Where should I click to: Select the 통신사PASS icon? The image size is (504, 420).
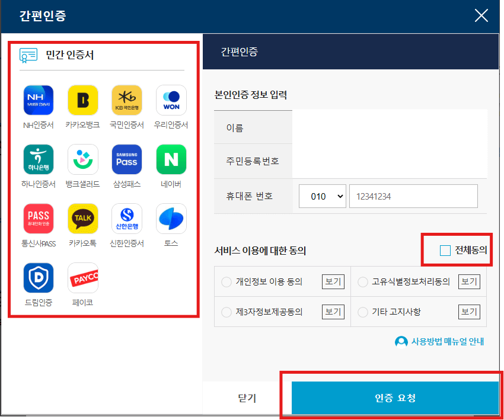click(x=39, y=219)
